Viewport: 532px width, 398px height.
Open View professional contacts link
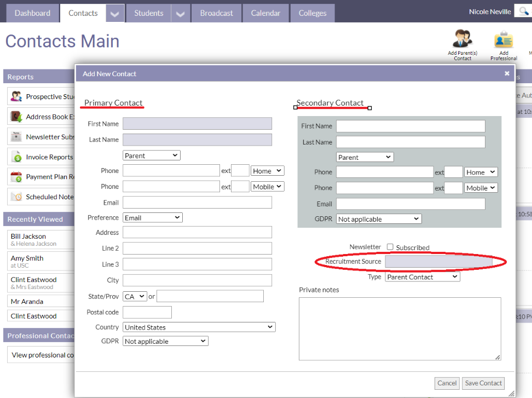(42, 355)
